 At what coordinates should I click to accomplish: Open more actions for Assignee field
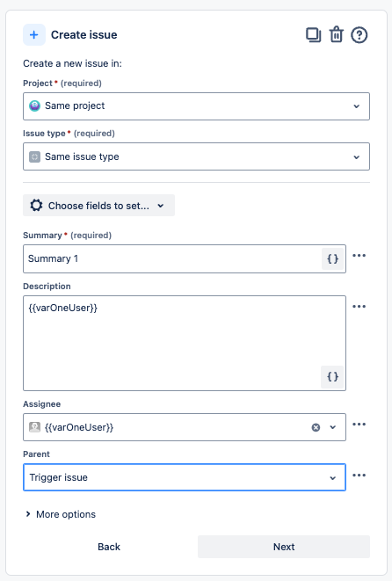(359, 424)
